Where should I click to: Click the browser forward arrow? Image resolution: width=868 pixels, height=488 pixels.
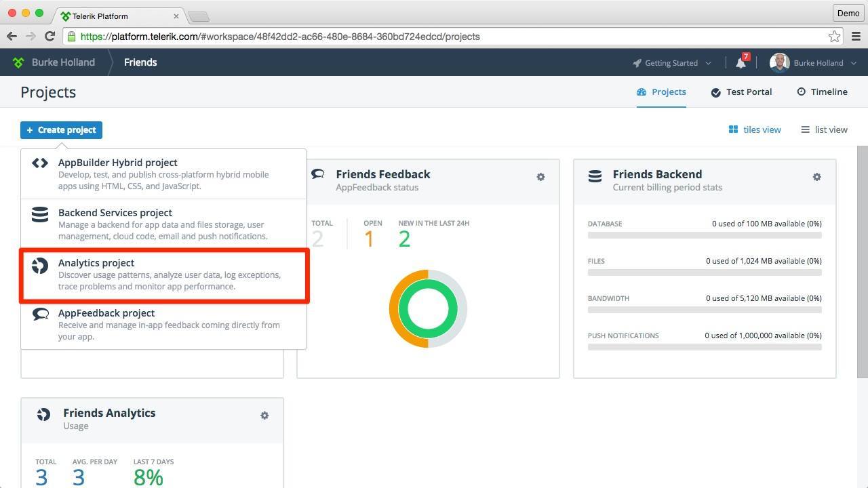(x=31, y=36)
